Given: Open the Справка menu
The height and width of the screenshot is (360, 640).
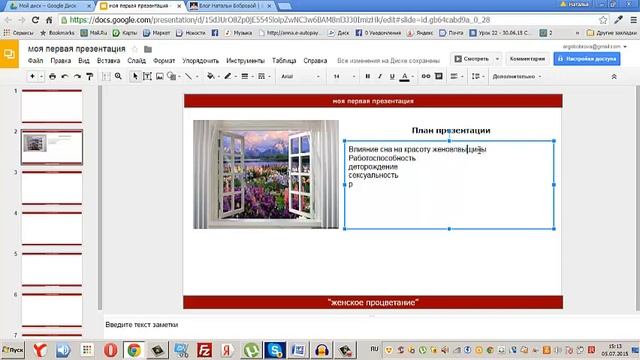Looking at the screenshot, I should point(315,60).
